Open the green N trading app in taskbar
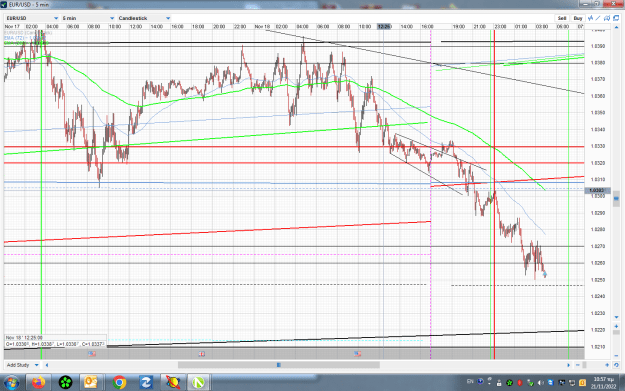The height and width of the screenshot is (391, 625). [198, 383]
